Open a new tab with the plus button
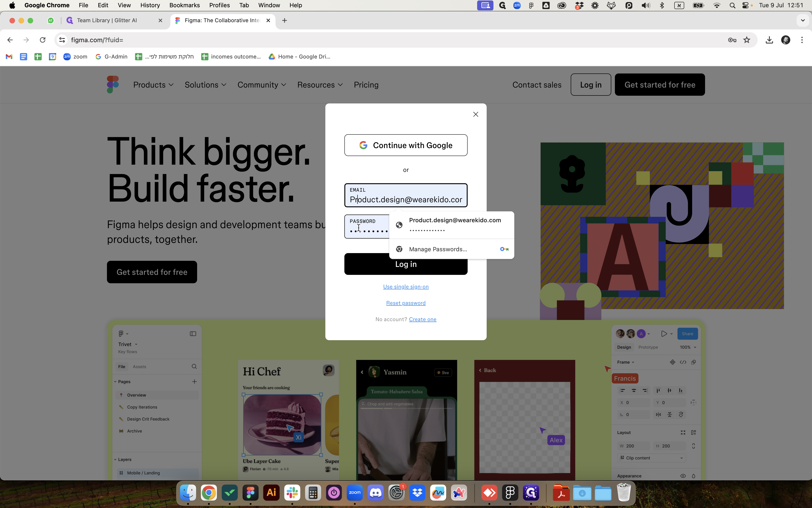Image resolution: width=812 pixels, height=508 pixels. [x=285, y=20]
